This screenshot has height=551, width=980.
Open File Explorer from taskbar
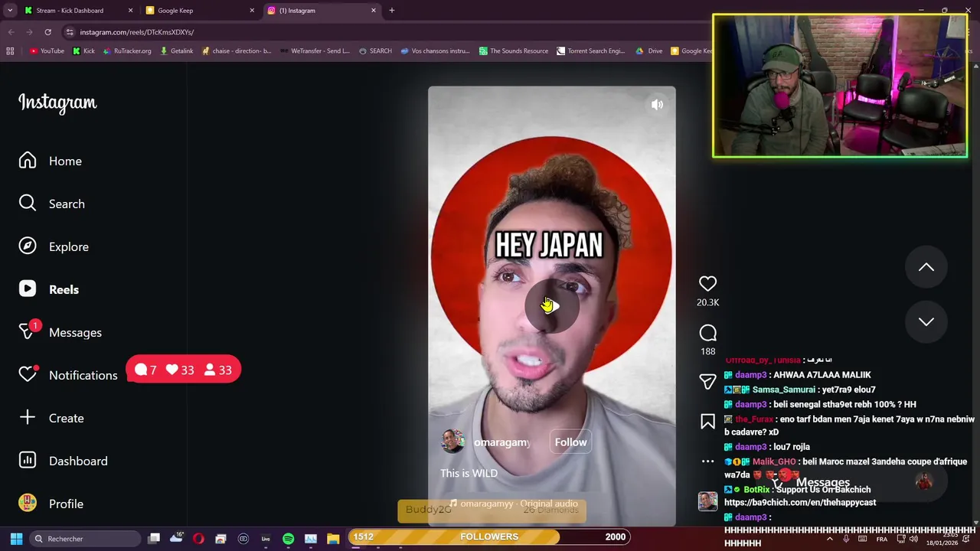pos(333,539)
